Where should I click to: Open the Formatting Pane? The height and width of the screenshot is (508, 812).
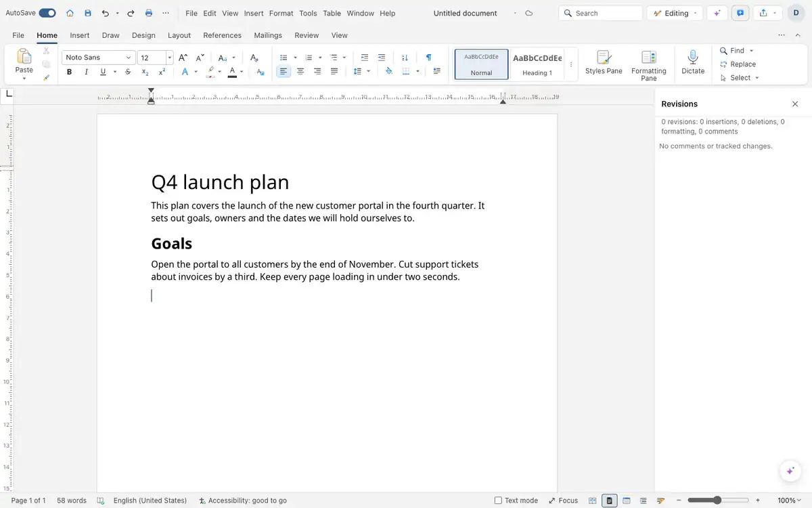[649, 65]
